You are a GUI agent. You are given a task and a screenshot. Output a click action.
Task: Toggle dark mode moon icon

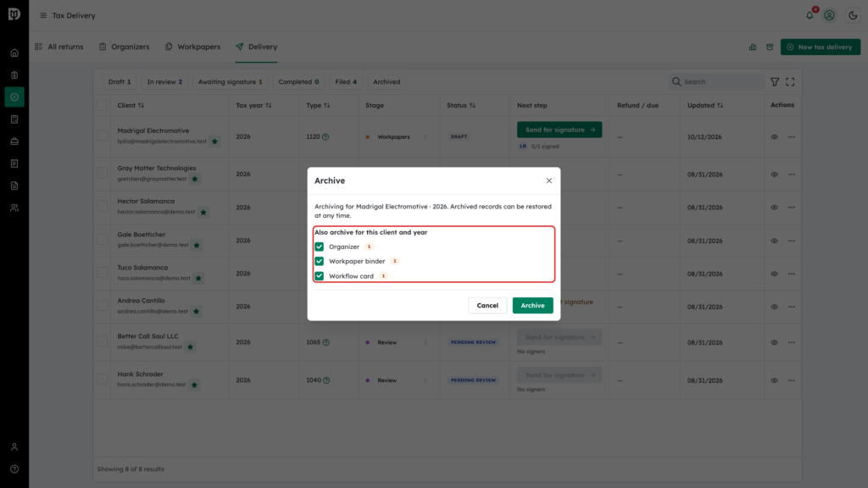tap(853, 15)
